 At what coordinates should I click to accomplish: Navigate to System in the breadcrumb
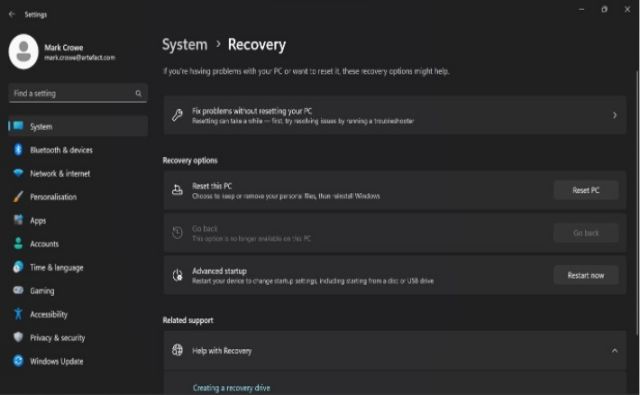184,44
